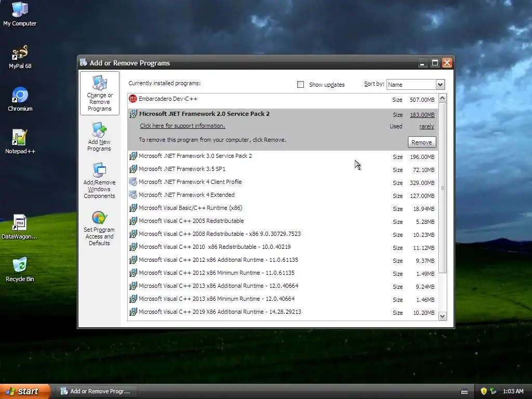Click the scrollbar down arrow
This screenshot has width=532, height=399.
pos(442,316)
